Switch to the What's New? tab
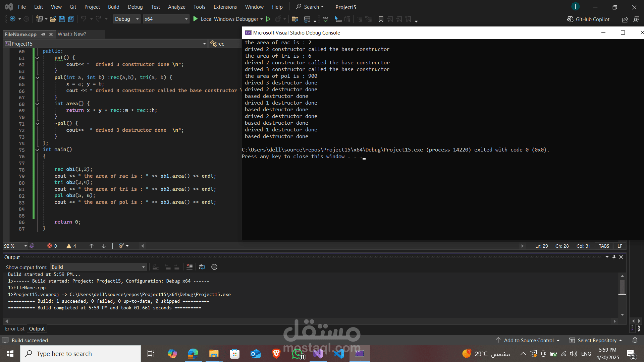This screenshot has height=362, width=644. 72,34
